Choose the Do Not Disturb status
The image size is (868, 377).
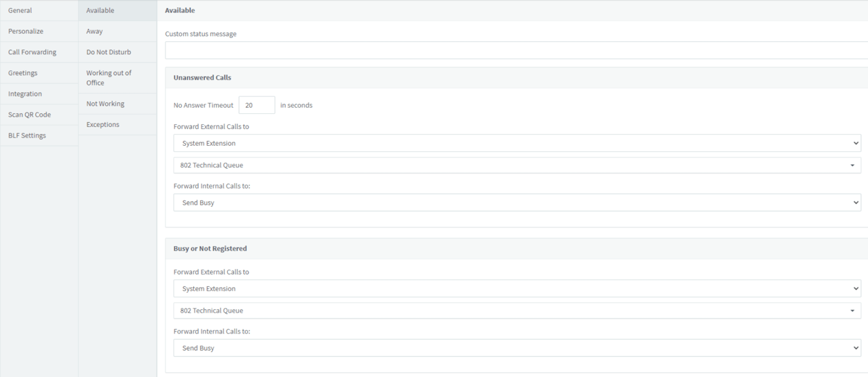pos(108,52)
